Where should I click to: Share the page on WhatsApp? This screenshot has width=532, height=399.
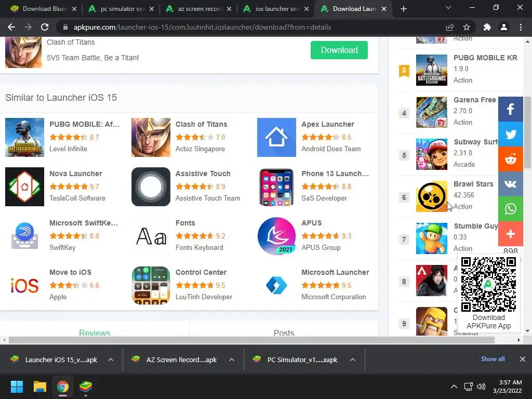[x=510, y=209]
